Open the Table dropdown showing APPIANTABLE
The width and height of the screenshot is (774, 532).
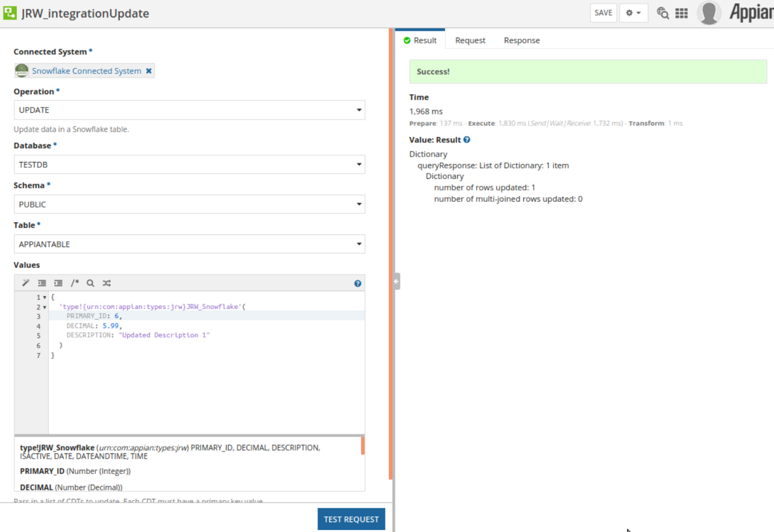click(x=189, y=244)
